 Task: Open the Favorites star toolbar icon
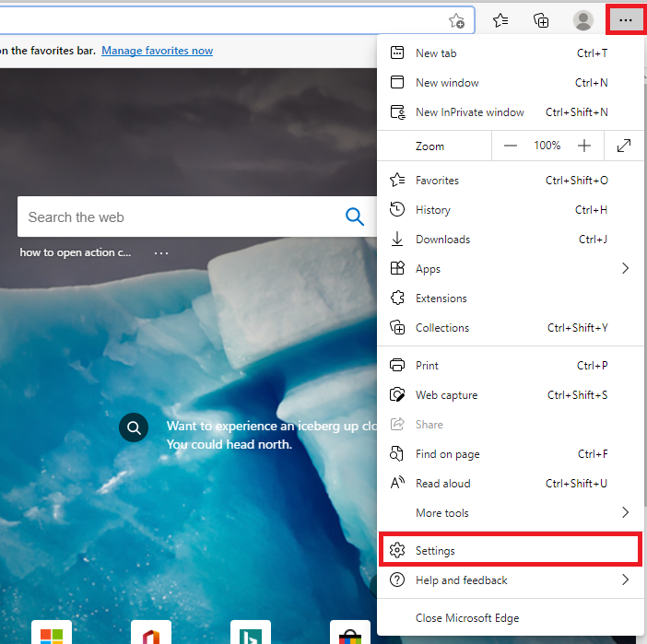(x=500, y=20)
